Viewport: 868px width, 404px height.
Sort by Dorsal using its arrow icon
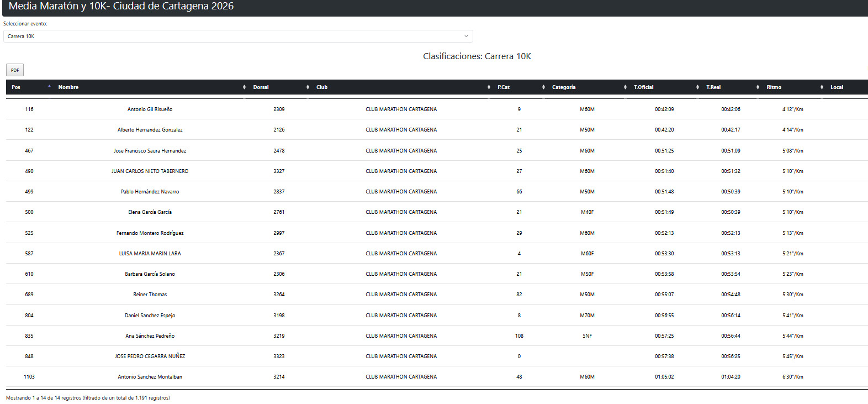click(x=308, y=87)
